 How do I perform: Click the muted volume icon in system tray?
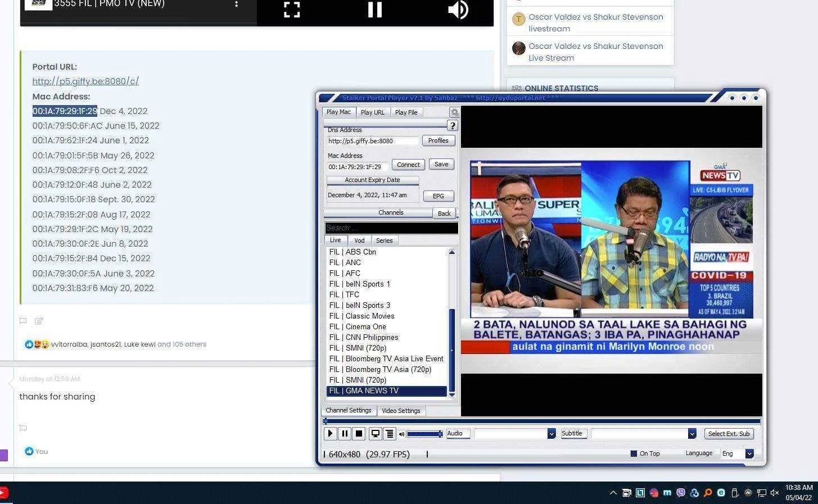775,493
